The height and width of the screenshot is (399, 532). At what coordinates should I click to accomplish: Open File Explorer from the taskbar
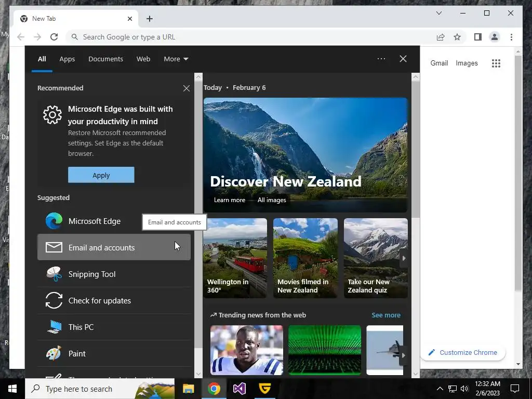pos(188,389)
